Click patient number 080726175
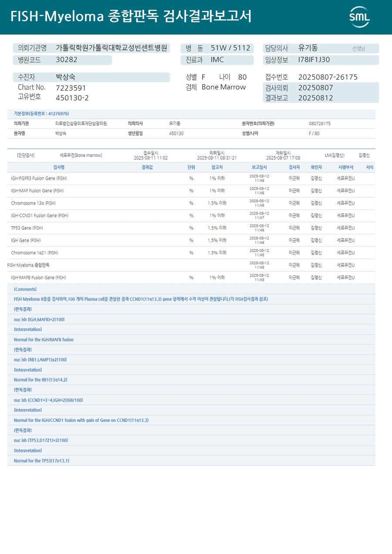Viewport: 392px width, 554px height. pyautogui.click(x=320, y=124)
